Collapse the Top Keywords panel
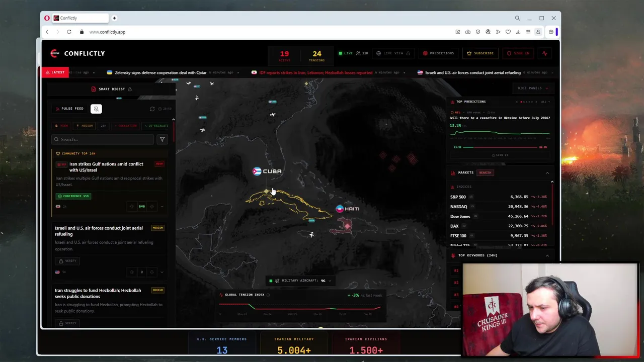 (547, 255)
